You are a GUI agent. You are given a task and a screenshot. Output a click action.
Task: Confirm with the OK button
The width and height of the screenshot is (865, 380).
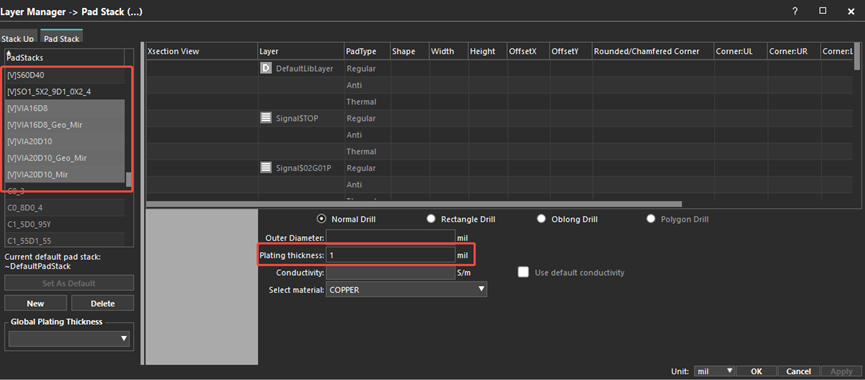(756, 371)
